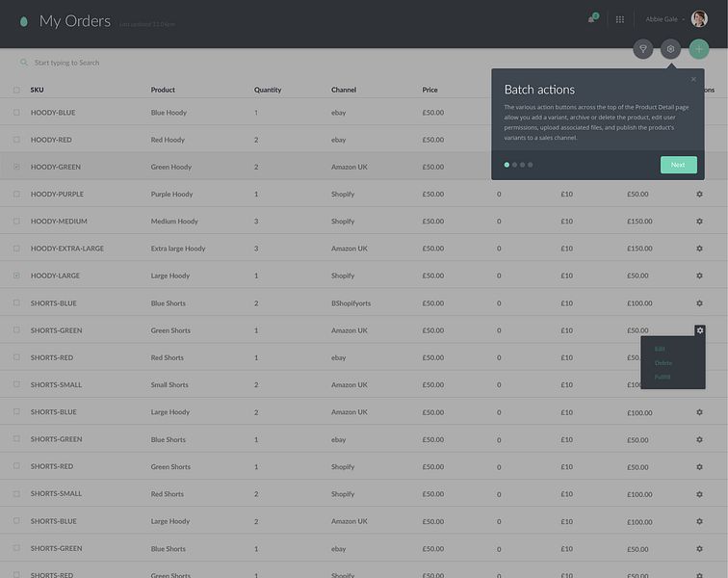
Task: Open the gear menu for HOODY-PURPLE
Action: click(x=699, y=194)
